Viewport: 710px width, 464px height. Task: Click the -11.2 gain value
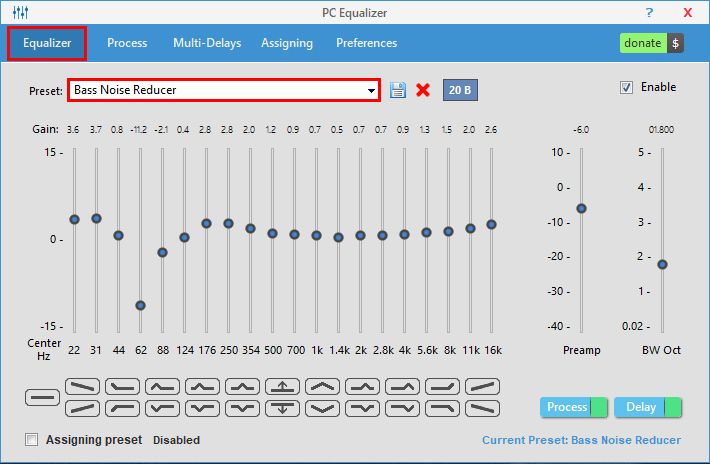click(x=139, y=130)
